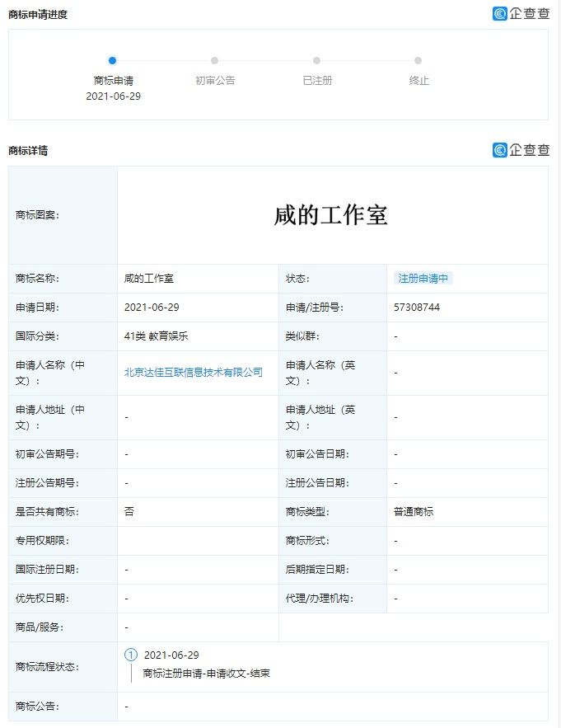The width and height of the screenshot is (561, 728).
Task: Click the 注册申请中 status tag
Action: 423,278
